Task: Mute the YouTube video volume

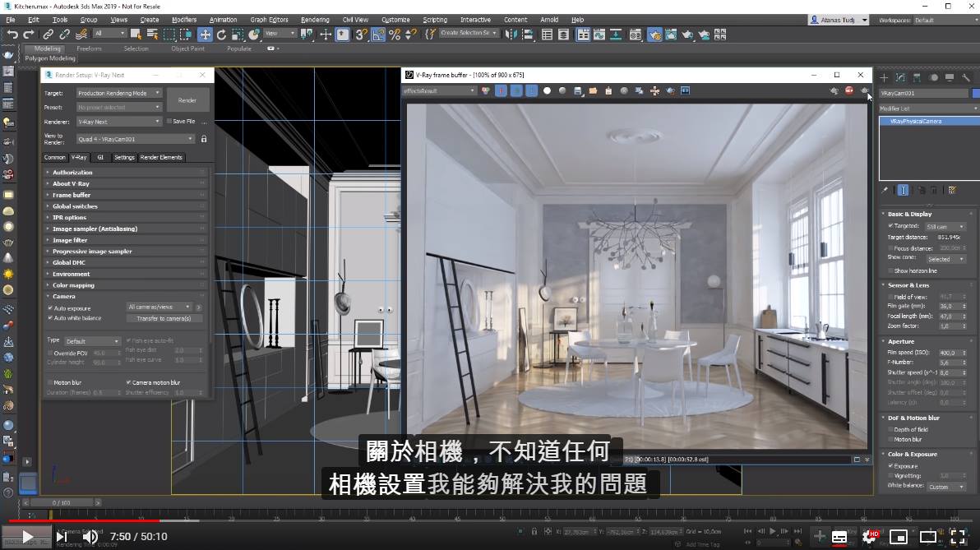Action: pos(90,536)
